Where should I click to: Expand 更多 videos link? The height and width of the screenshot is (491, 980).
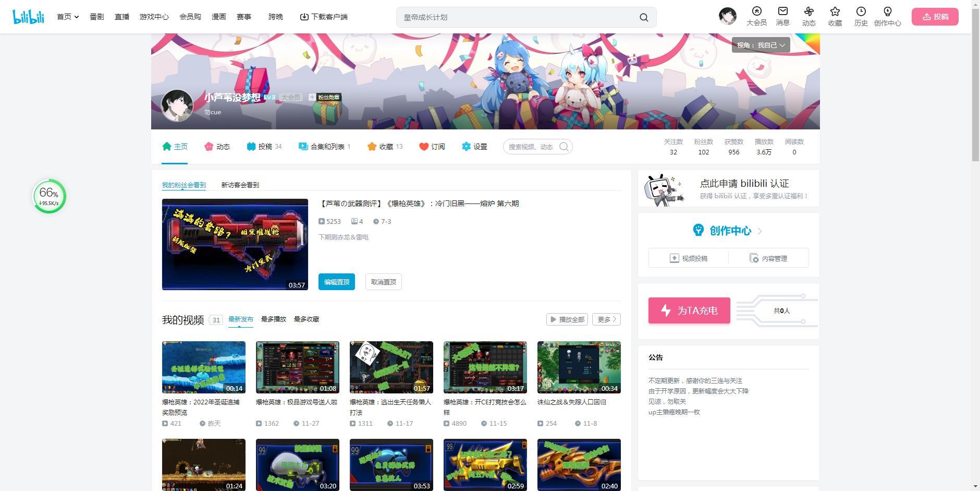pyautogui.click(x=607, y=319)
